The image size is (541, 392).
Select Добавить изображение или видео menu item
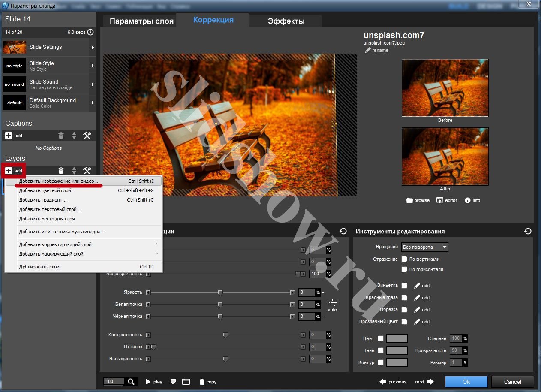point(84,181)
